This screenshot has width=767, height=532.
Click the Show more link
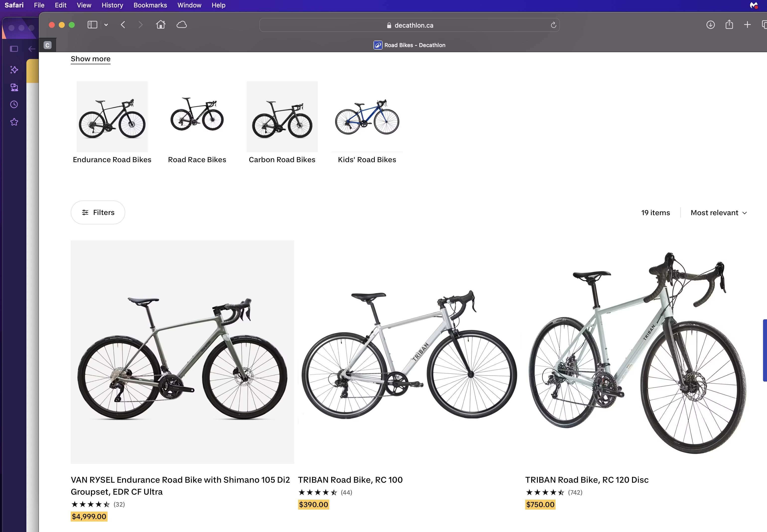91,59
